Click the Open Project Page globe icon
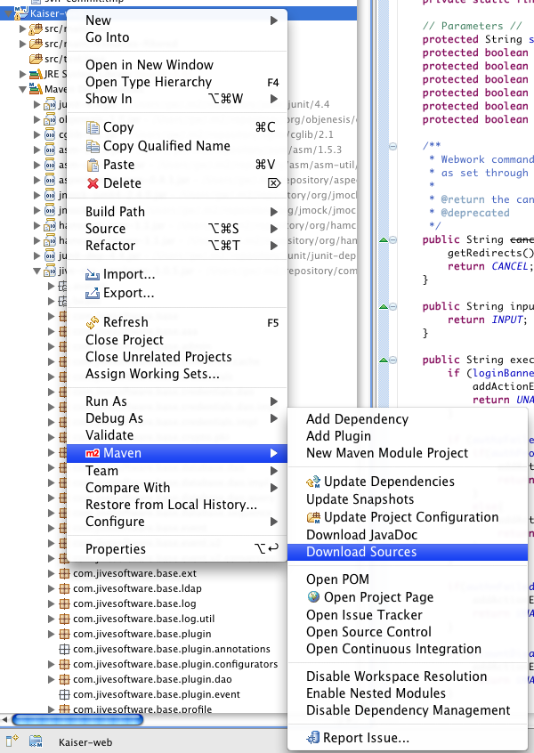Image resolution: width=534 pixels, height=753 pixels. click(x=314, y=597)
